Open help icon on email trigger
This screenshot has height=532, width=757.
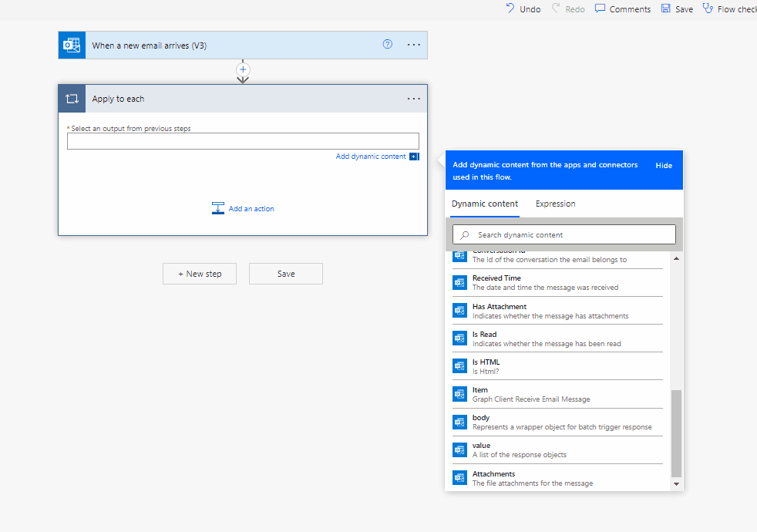click(387, 45)
